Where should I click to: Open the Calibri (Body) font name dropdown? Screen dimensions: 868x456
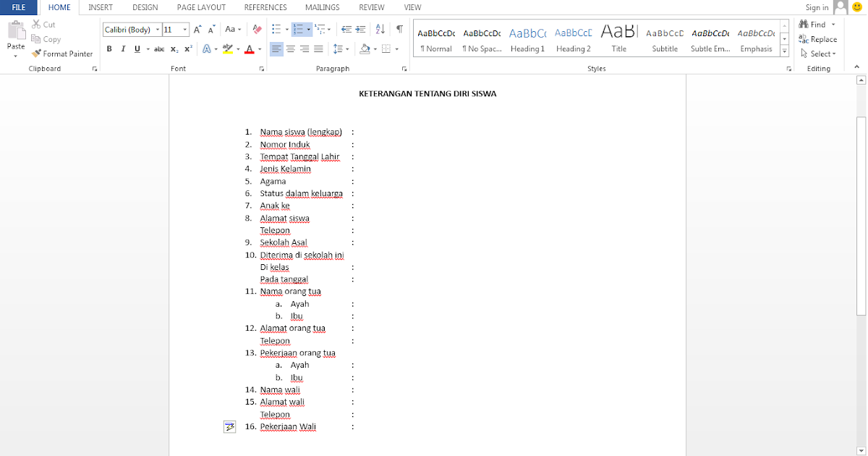tap(156, 30)
